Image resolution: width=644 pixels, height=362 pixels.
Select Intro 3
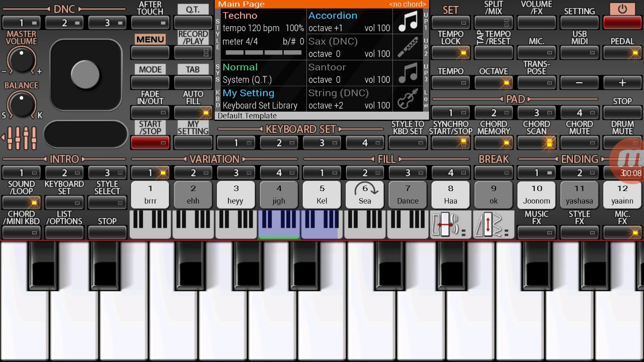pyautogui.click(x=107, y=172)
